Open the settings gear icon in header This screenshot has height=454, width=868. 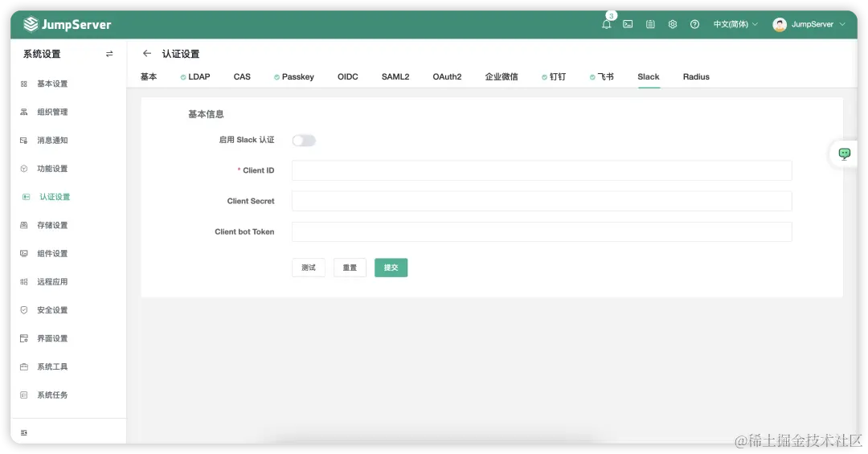pyautogui.click(x=673, y=24)
